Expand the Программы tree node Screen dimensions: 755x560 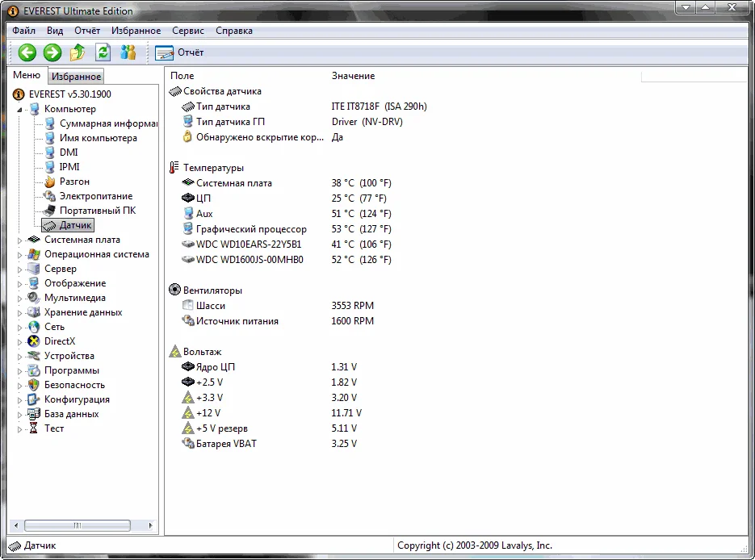tap(19, 371)
